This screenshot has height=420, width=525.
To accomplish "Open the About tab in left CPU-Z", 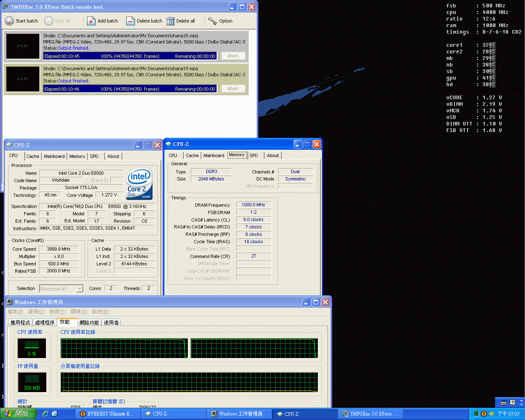I will (113, 156).
